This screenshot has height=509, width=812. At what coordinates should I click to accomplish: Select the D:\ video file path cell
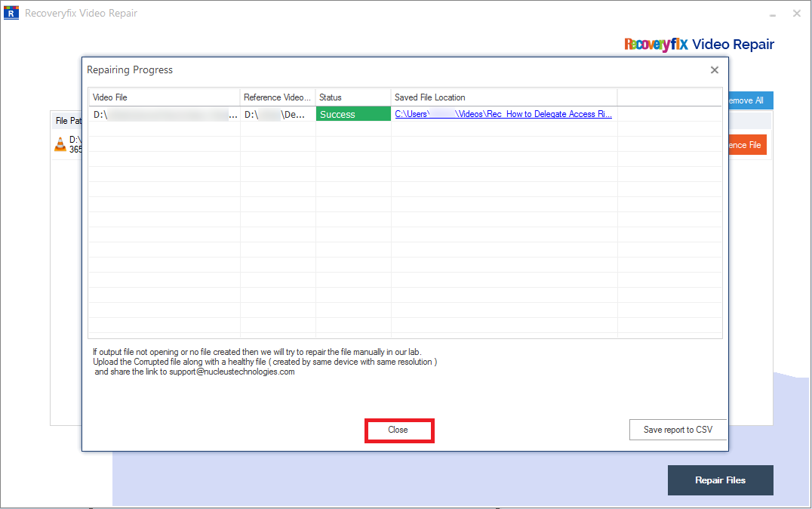tap(165, 114)
